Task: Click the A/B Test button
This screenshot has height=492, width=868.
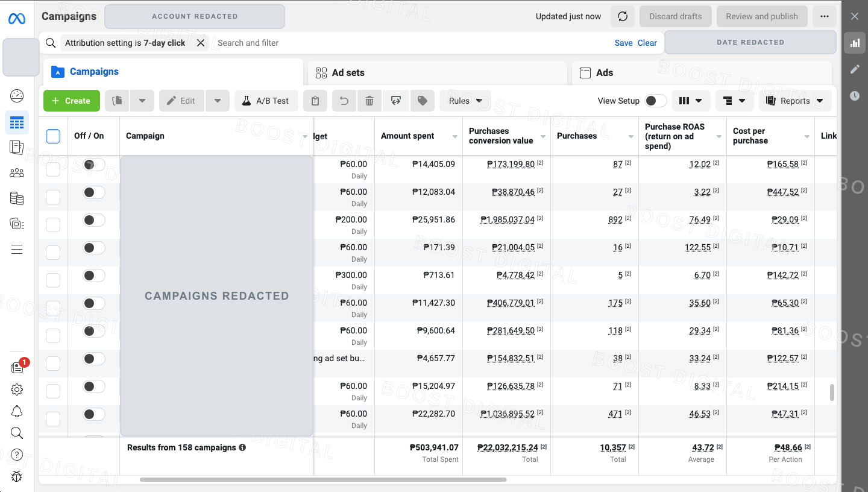Action: (x=266, y=101)
